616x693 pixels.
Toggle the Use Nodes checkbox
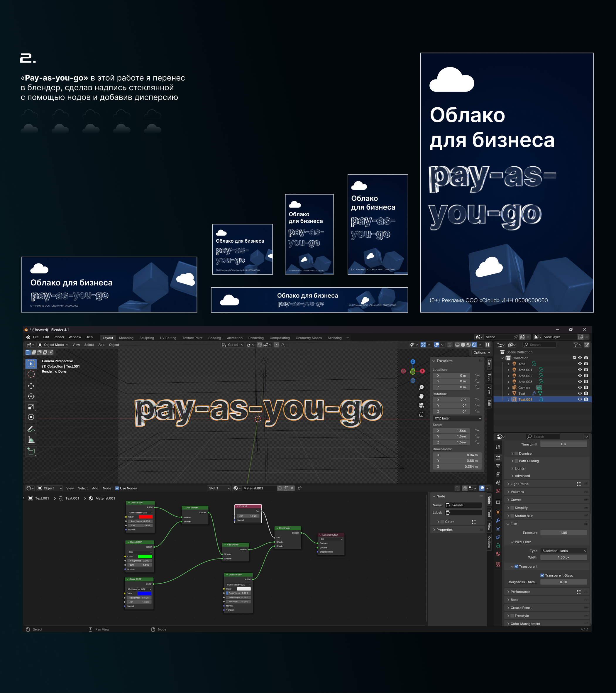(x=117, y=488)
